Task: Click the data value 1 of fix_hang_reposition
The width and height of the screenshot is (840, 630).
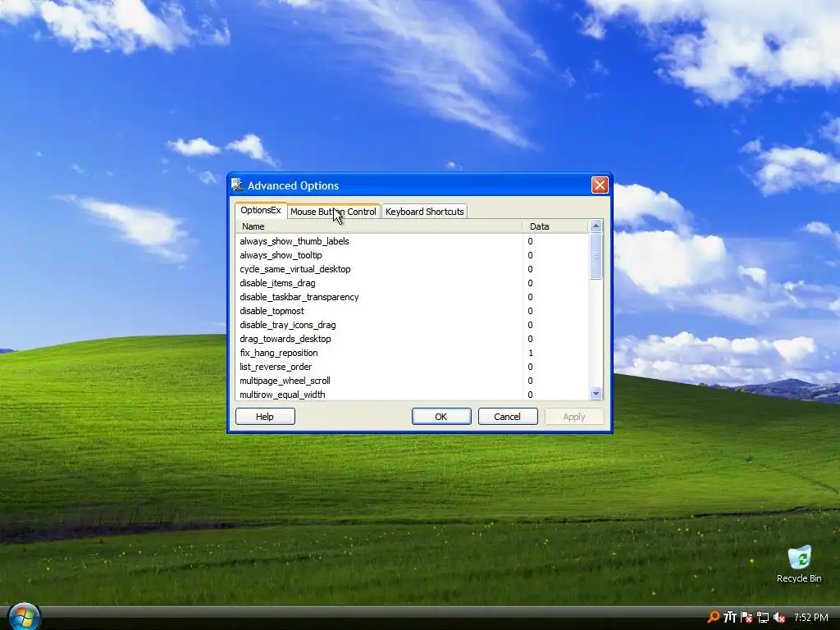Action: tap(531, 353)
